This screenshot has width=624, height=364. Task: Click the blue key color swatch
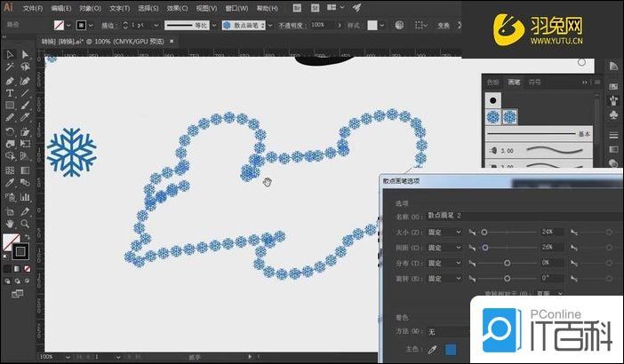[x=451, y=351]
